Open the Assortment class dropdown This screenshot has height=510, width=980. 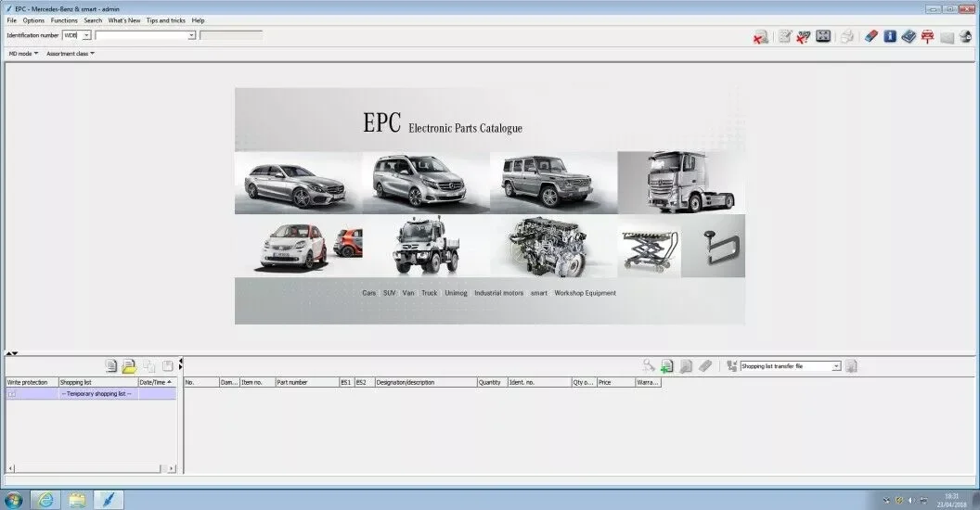(x=70, y=54)
